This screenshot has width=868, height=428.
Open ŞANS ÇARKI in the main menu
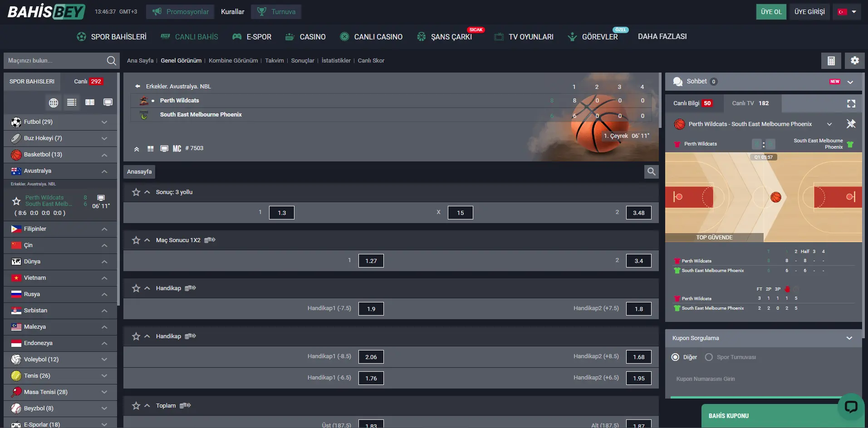445,37
